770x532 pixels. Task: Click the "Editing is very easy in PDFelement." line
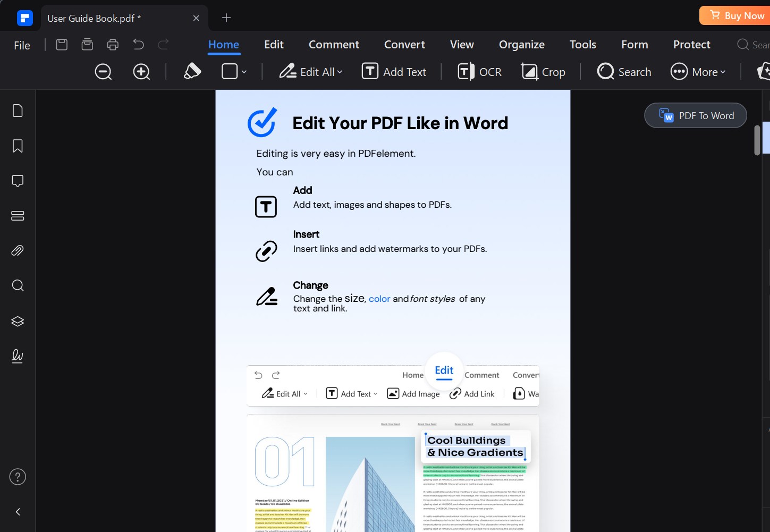point(336,154)
